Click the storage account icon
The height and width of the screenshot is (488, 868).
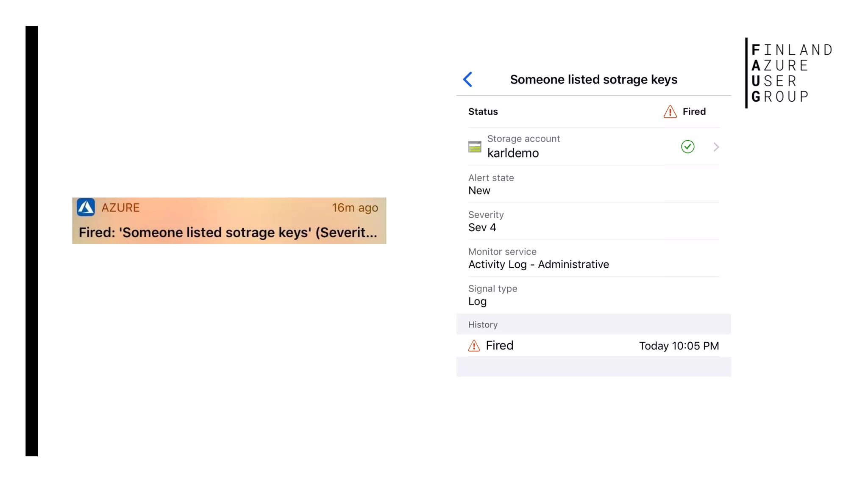(x=475, y=147)
